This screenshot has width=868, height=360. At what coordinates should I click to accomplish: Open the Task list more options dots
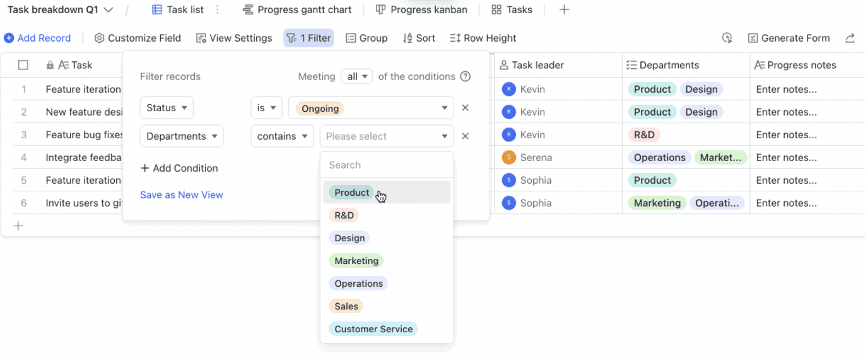coord(218,10)
